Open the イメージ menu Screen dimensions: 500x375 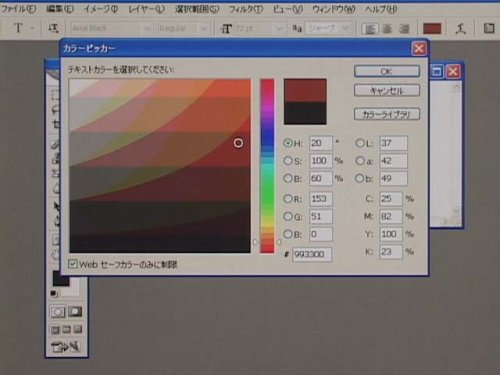(x=101, y=9)
